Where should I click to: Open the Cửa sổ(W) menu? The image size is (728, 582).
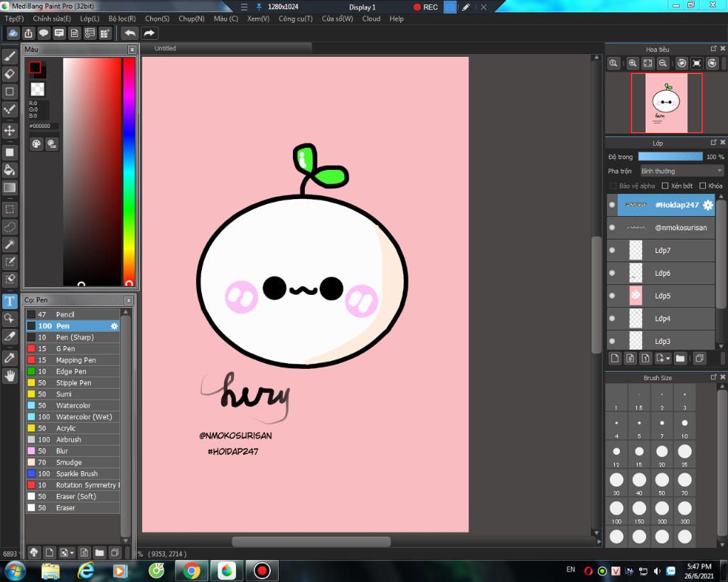338,18
